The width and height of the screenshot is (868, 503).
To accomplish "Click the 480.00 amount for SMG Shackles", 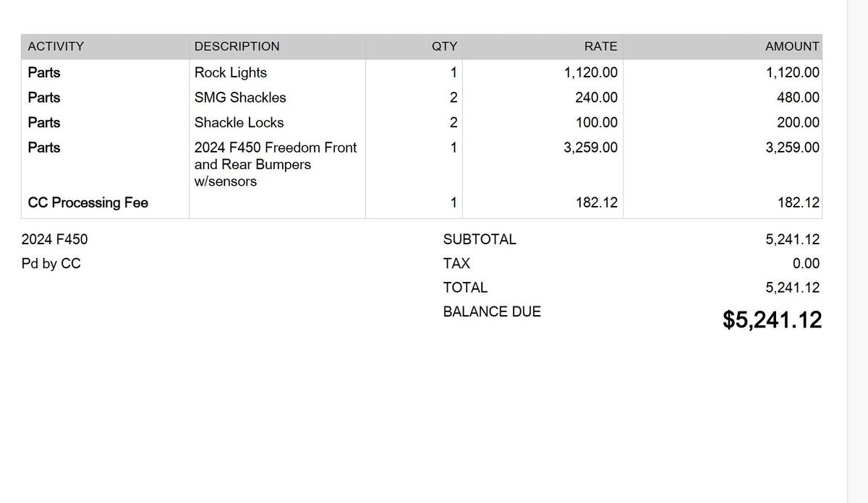I will tap(798, 98).
